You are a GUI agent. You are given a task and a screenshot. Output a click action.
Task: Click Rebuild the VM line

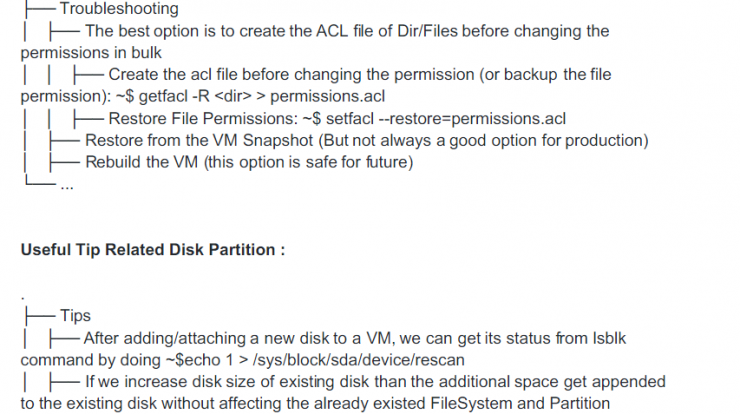[249, 162]
